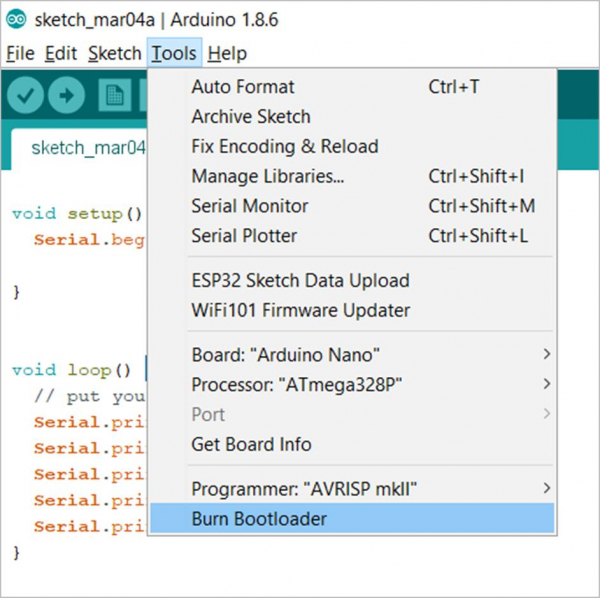
Task: Open the Serial Plotter
Action: 244,236
